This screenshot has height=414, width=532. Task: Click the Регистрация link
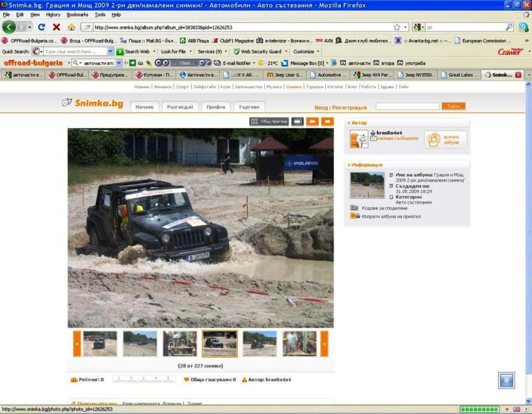coord(349,108)
